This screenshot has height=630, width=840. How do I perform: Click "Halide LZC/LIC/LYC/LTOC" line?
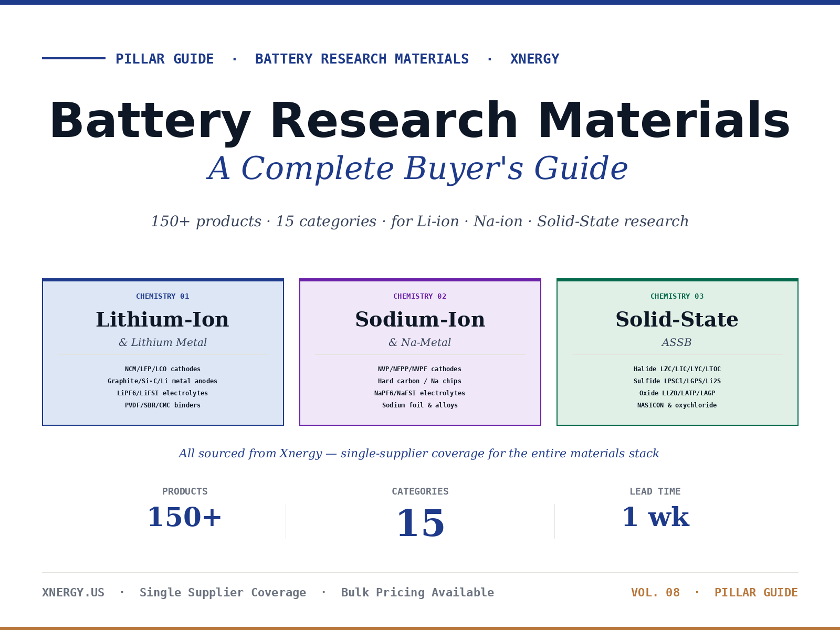[677, 369]
